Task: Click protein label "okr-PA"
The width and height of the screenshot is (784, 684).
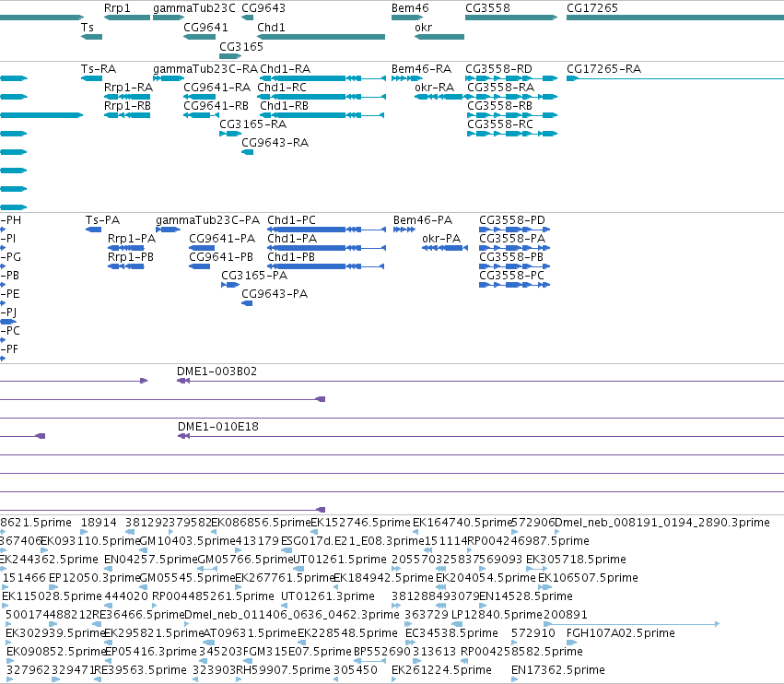Action: (x=441, y=239)
